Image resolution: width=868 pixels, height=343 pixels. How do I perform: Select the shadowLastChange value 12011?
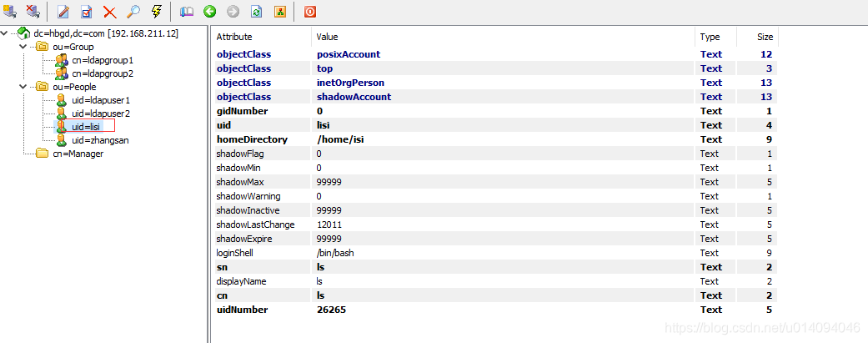coord(329,224)
